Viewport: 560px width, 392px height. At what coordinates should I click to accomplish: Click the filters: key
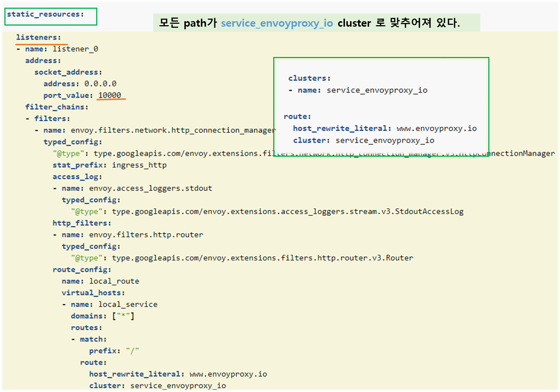tap(52, 119)
